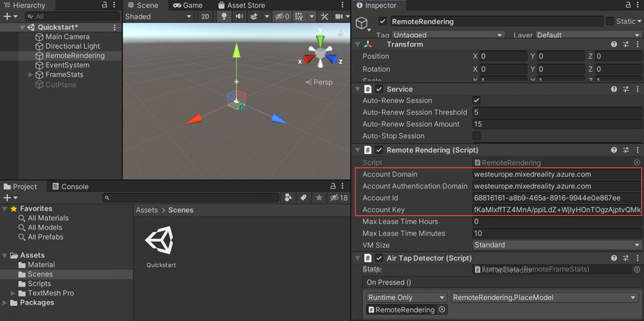This screenshot has height=321, width=644.
Task: Click the Account Id input field
Action: [557, 198]
